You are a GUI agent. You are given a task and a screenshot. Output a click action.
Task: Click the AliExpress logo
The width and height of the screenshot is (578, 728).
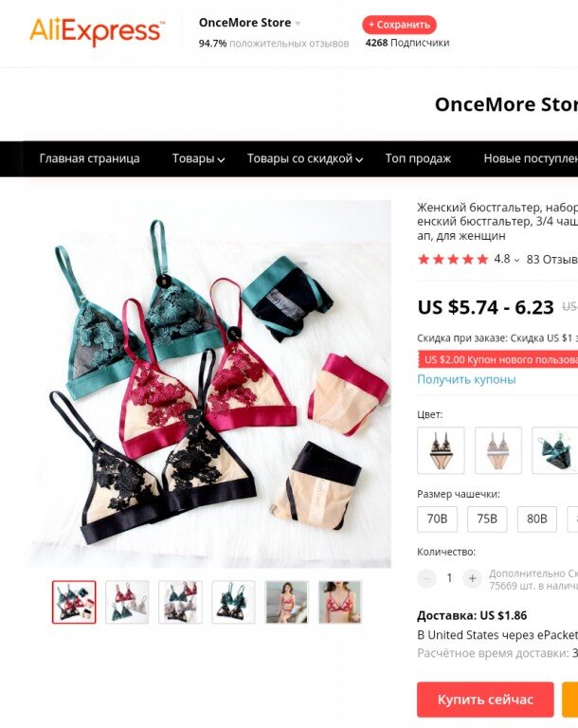point(97,31)
